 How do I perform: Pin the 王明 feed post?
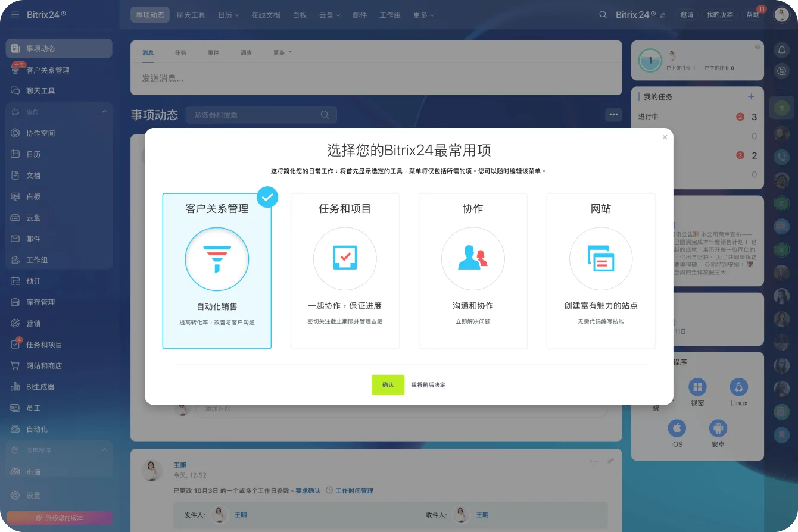610,461
